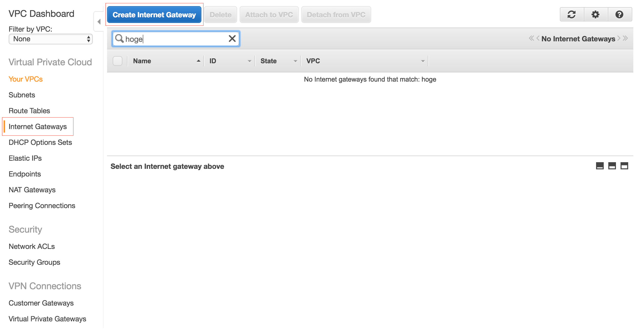Go to previous page of results
Image resolution: width=644 pixels, height=329 pixels.
(x=538, y=38)
